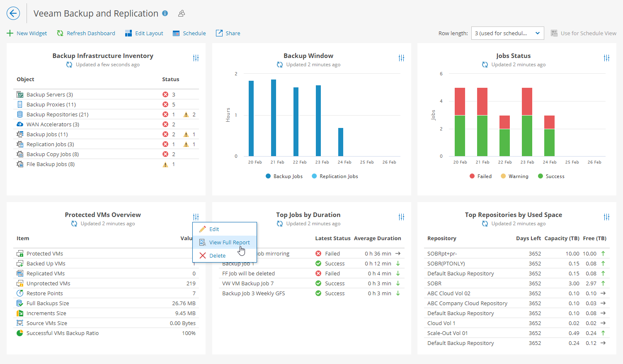Click the red Failed segment for 23 Feb
The height and width of the screenshot is (364, 623).
(x=527, y=101)
